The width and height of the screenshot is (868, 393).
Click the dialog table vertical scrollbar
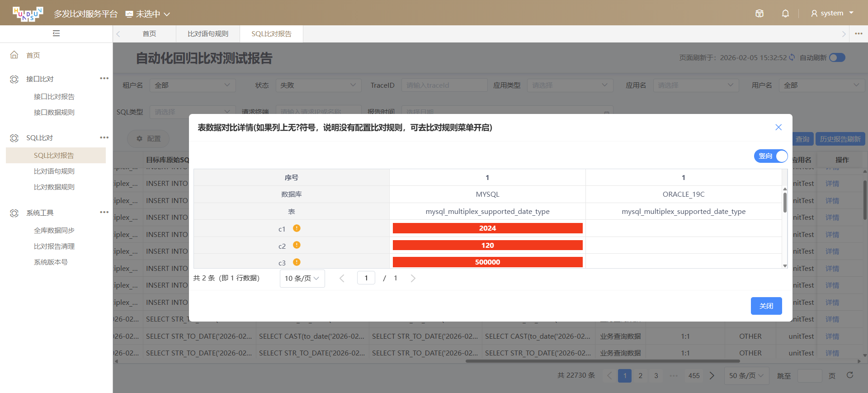[x=785, y=203]
